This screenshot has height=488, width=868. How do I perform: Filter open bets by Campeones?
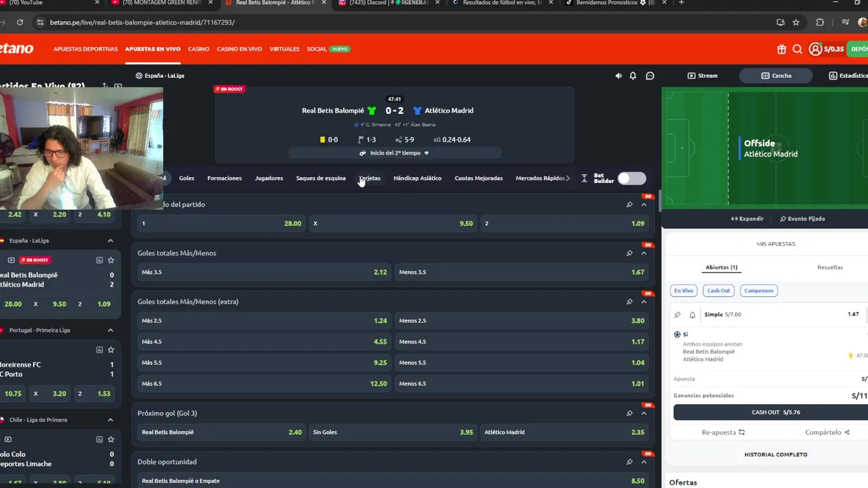pos(759,291)
